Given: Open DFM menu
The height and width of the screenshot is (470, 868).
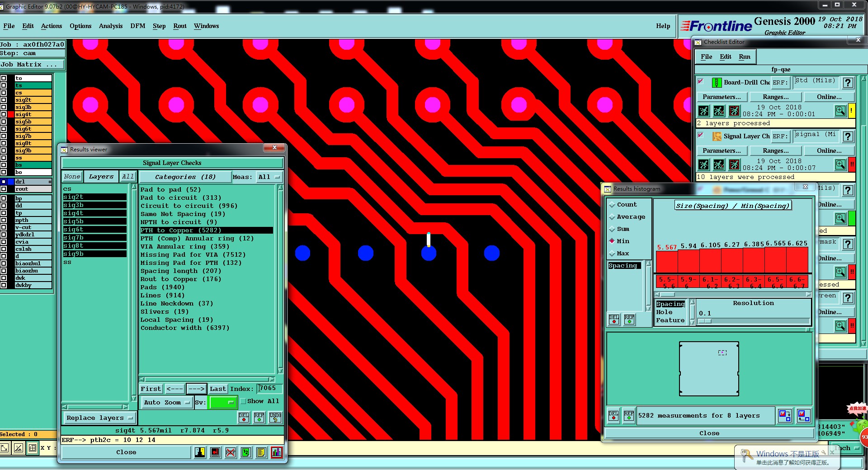Looking at the screenshot, I should (138, 26).
